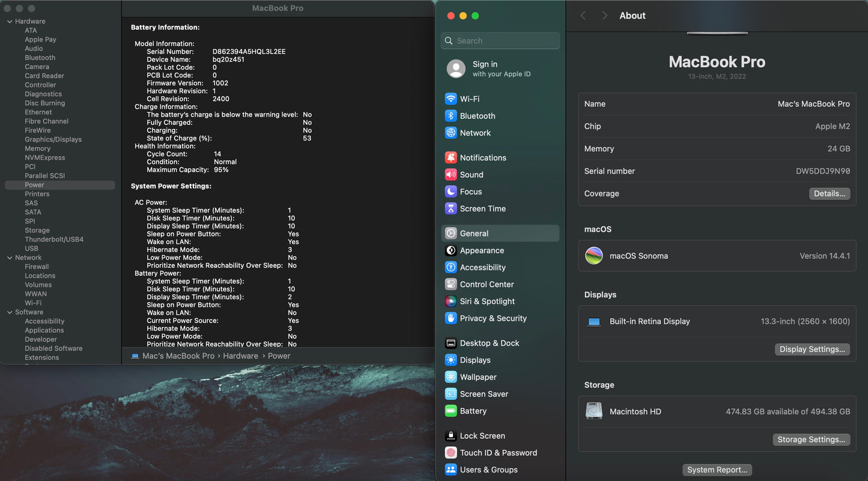
Task: Select the Screen Saver icon
Action: click(x=451, y=394)
